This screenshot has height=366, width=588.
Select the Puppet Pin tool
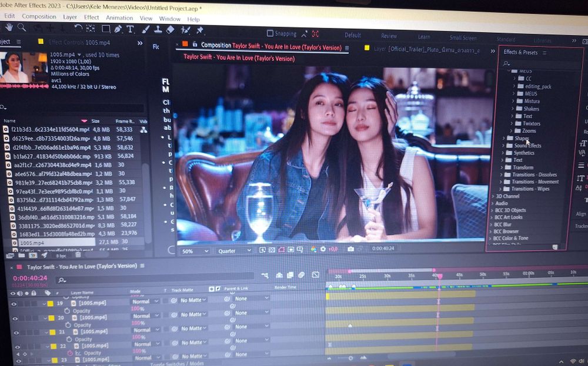point(200,31)
